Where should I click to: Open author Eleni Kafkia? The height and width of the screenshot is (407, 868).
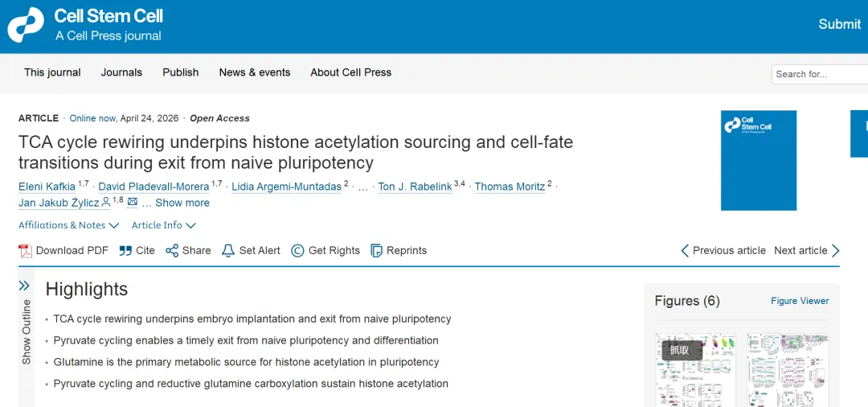[47, 187]
